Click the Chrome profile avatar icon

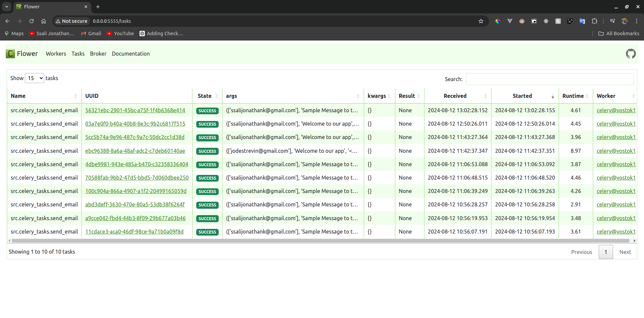(x=624, y=21)
